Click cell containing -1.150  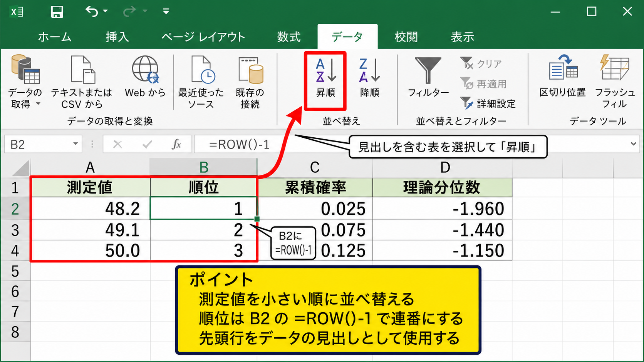442,251
